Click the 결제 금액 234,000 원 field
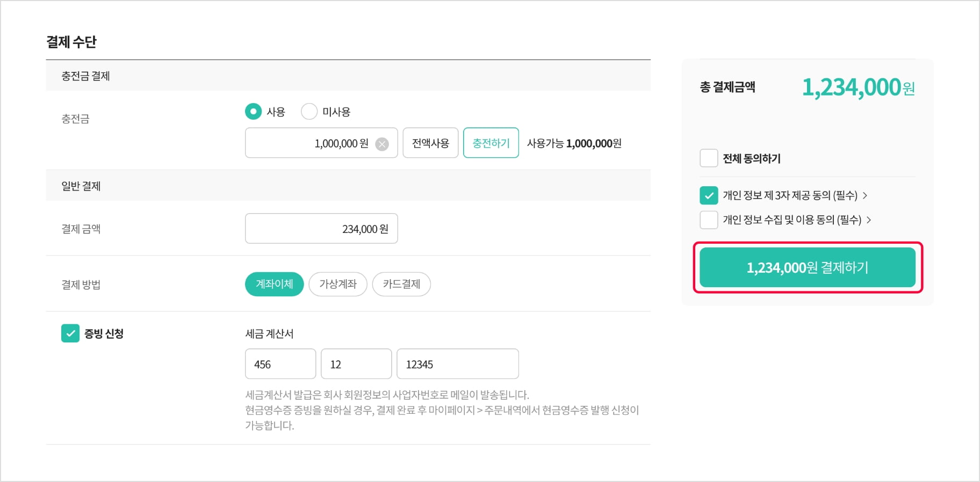Viewport: 980px width, 482px height. pyautogui.click(x=321, y=229)
